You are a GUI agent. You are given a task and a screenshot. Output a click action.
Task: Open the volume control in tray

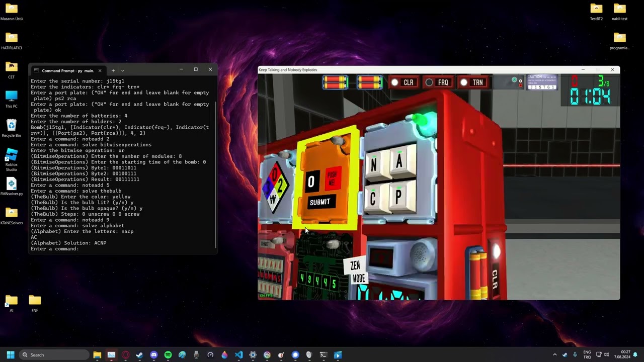606,355
